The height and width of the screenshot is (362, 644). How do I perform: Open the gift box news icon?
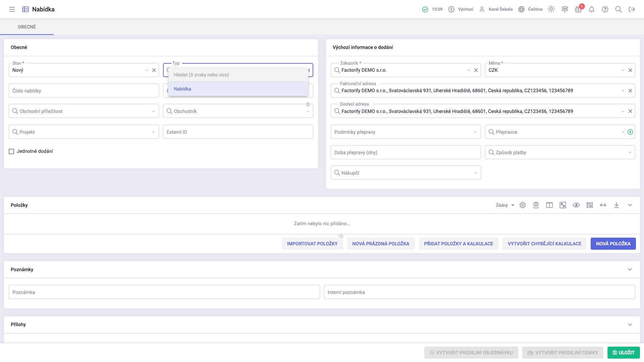point(578,9)
